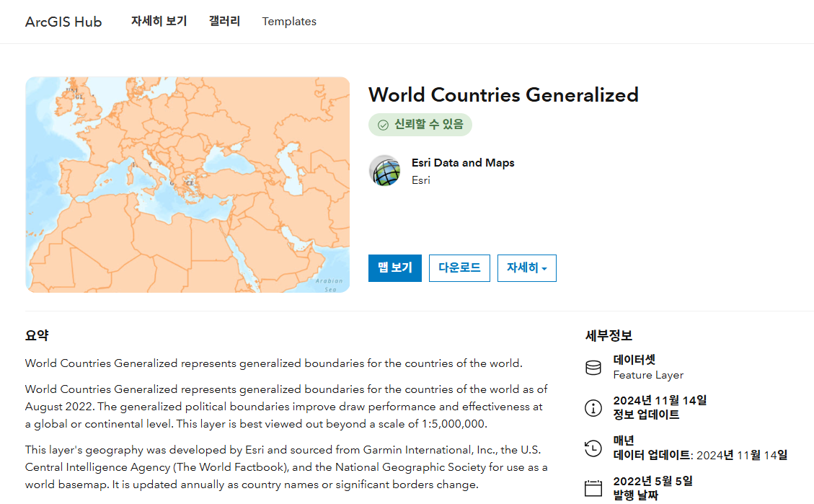Click the Esri globe avatar icon
The image size is (814, 504).
coord(385,171)
